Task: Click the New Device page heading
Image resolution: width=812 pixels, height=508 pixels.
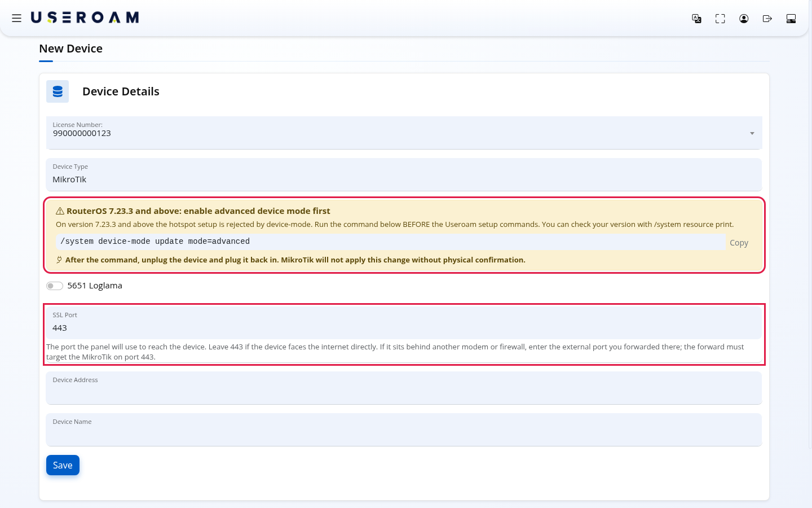Action: [71, 49]
